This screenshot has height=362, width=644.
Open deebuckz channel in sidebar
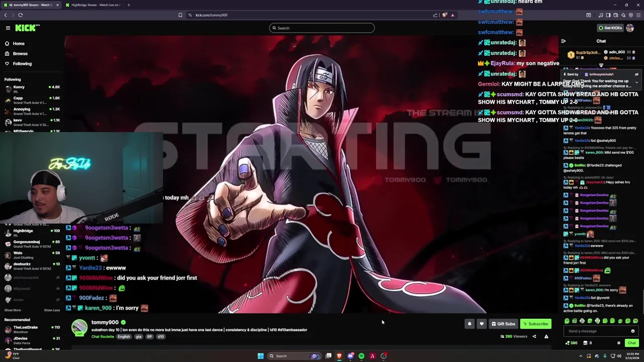tap(32, 266)
